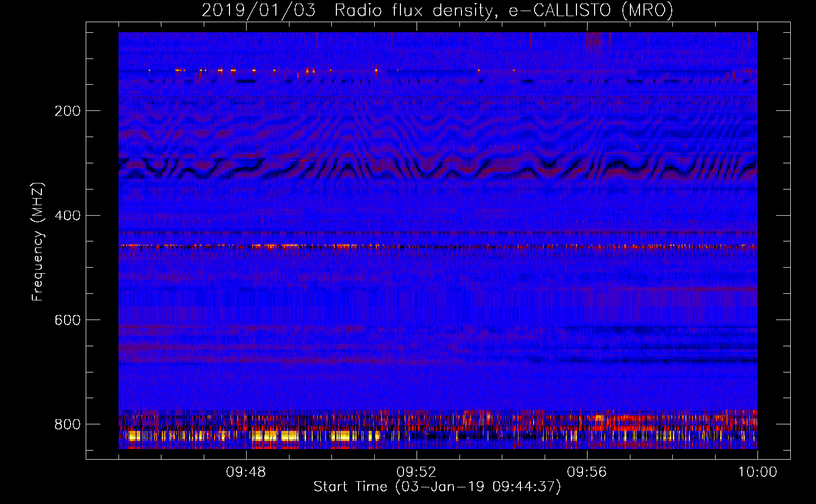816x504 pixels.
Task: Click the 10:00 time tick label
Action: coord(757,472)
